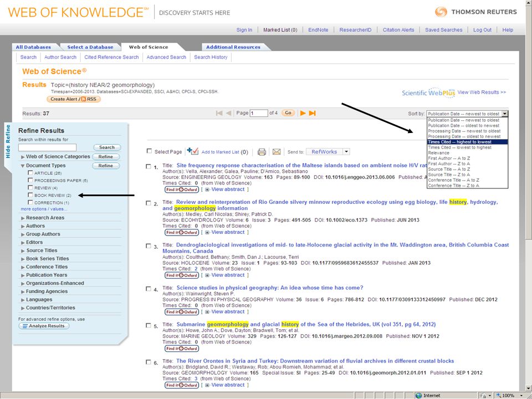
Task: Click the print results printer icon
Action: (262, 152)
